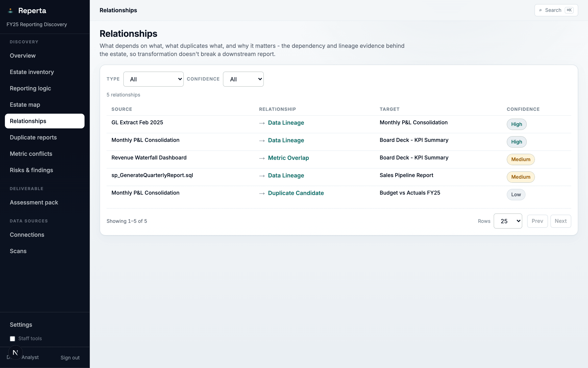Open the Duplicate Candidate relationship link
The image size is (588, 368).
click(x=296, y=193)
